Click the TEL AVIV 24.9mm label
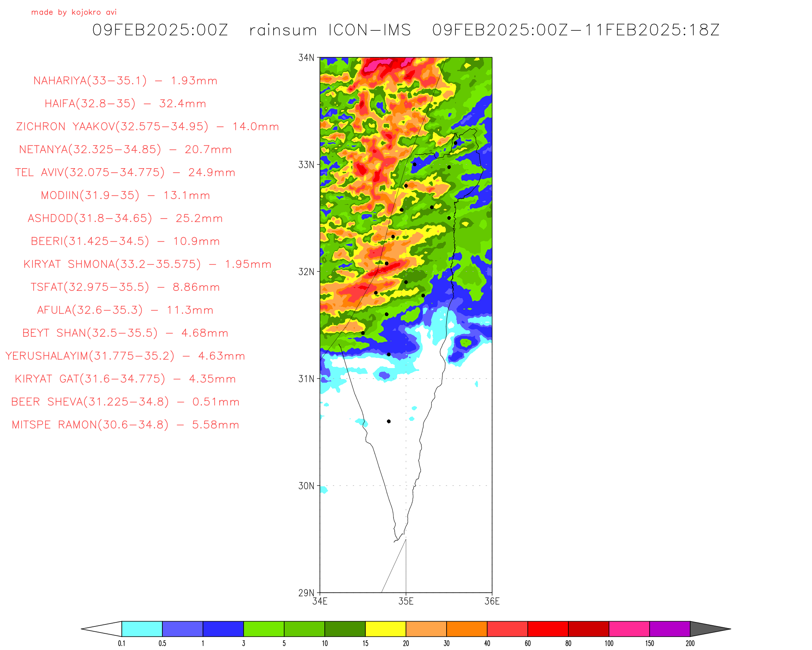The image size is (812, 650). click(x=125, y=173)
